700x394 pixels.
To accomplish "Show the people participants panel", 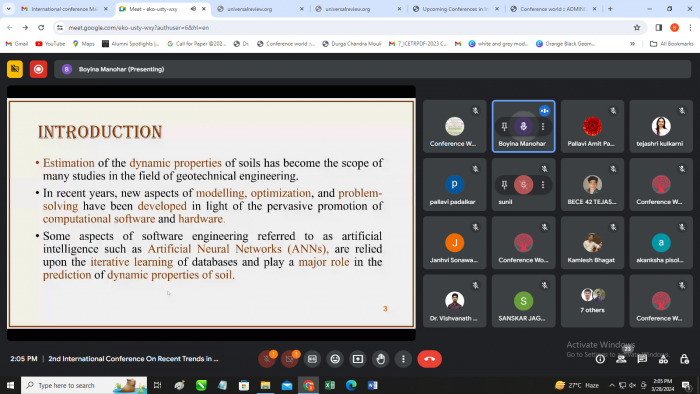I will pos(621,359).
